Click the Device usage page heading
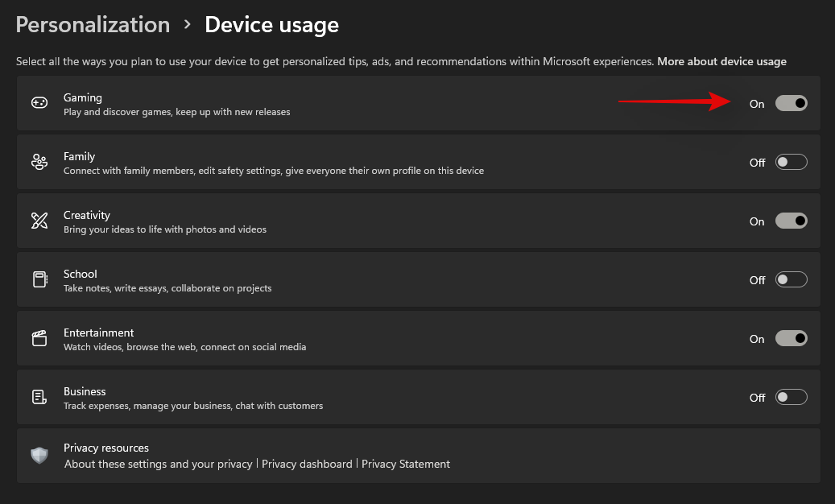Screen dimensions: 835x504 point(271,25)
